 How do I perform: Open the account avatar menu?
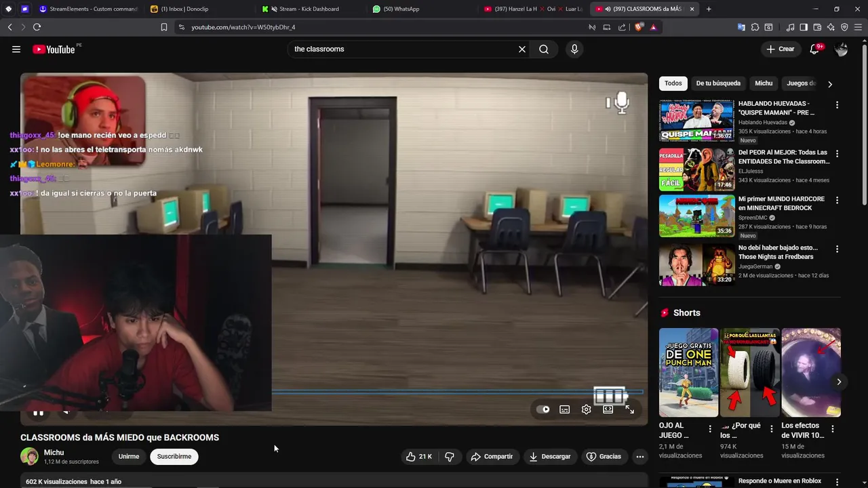(x=841, y=49)
